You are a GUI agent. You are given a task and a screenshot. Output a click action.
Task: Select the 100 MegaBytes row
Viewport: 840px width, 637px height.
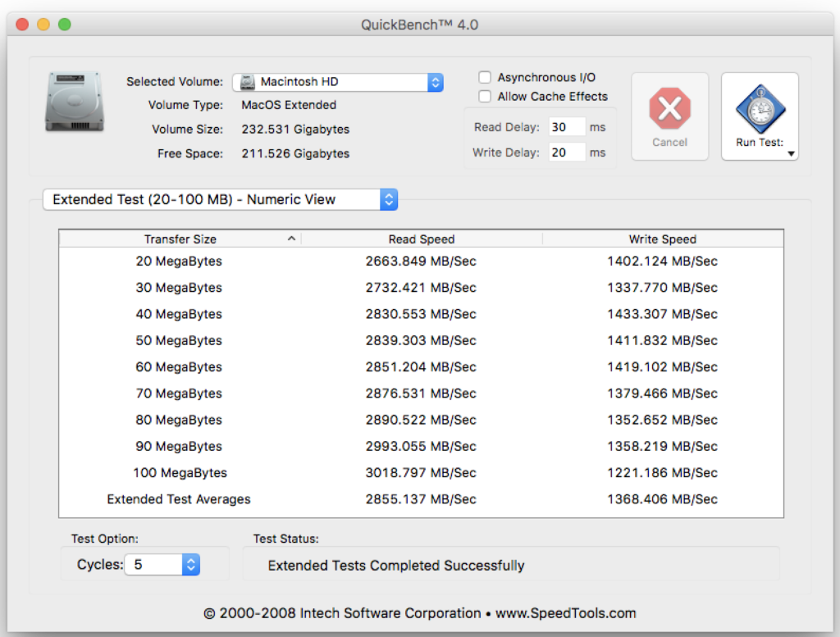[x=421, y=473]
